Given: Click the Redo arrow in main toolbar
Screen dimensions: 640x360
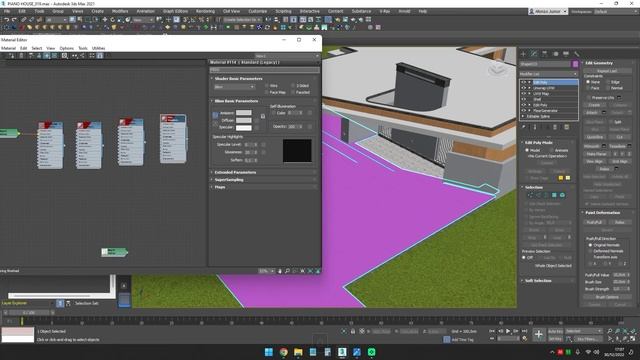Looking at the screenshot, I should point(14,20).
